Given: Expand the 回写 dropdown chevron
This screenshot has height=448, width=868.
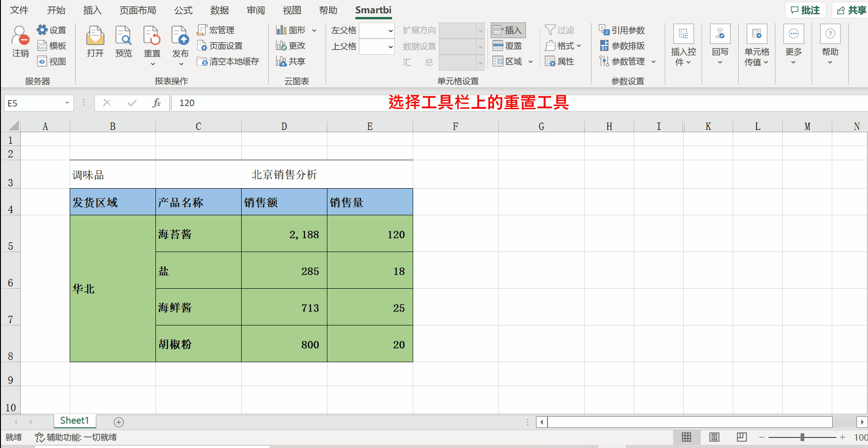Looking at the screenshot, I should pyautogui.click(x=720, y=62).
